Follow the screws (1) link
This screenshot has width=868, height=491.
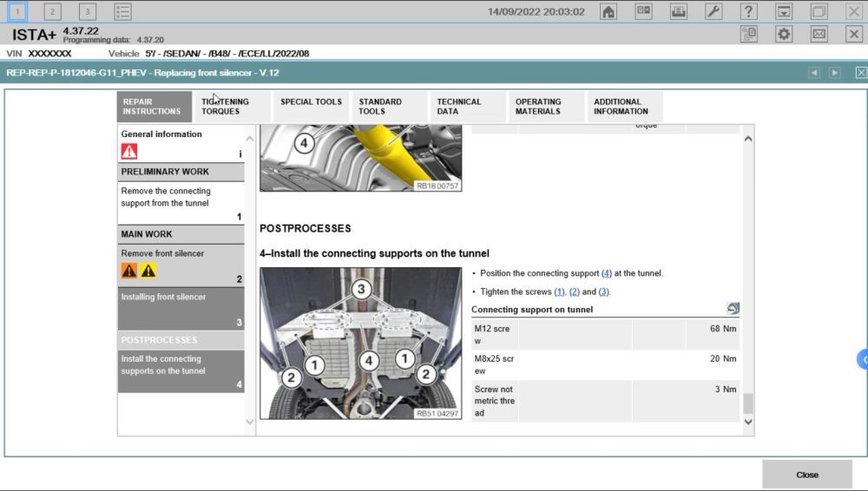559,291
